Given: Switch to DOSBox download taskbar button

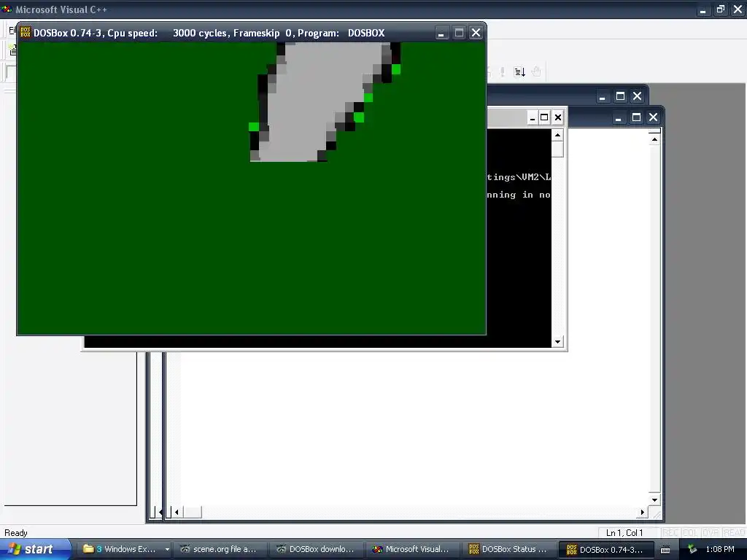Looking at the screenshot, I should (x=315, y=549).
